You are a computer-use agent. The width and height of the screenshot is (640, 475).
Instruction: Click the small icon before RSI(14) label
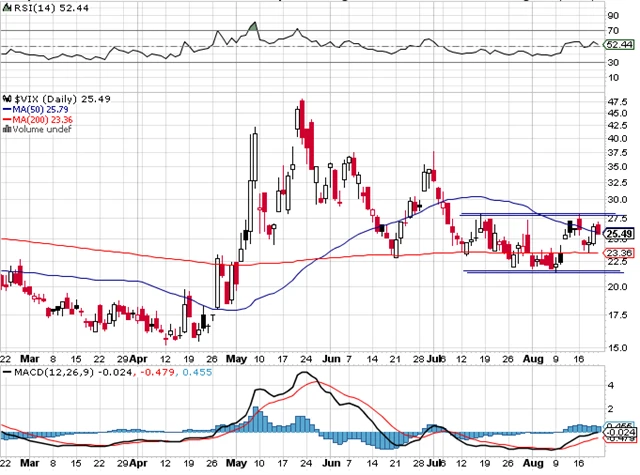click(x=7, y=8)
